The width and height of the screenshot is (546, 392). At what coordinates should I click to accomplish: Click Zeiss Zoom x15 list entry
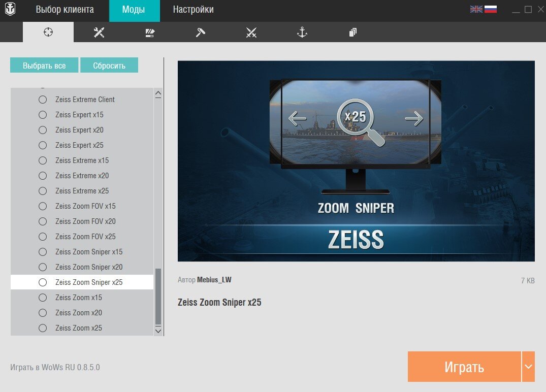82,298
